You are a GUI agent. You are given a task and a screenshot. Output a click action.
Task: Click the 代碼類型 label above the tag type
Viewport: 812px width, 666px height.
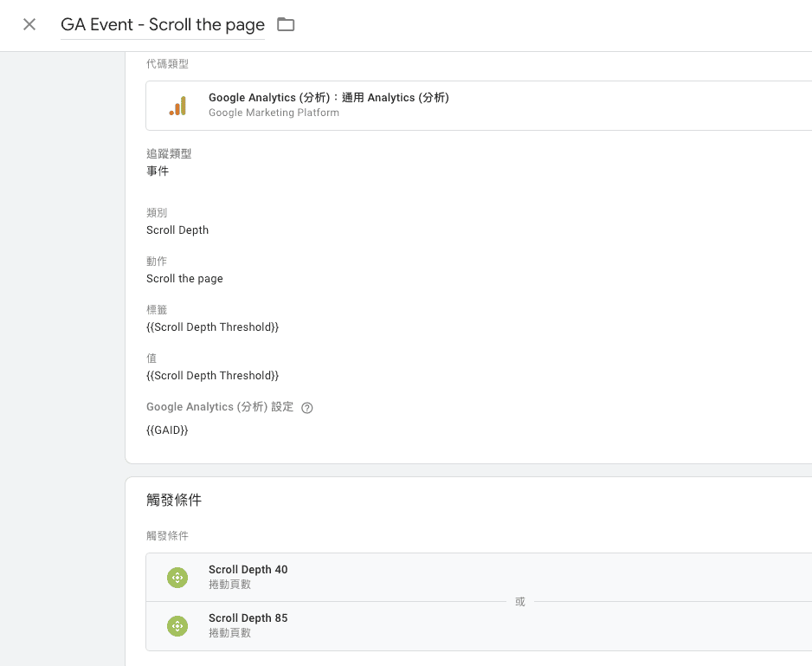(x=167, y=64)
